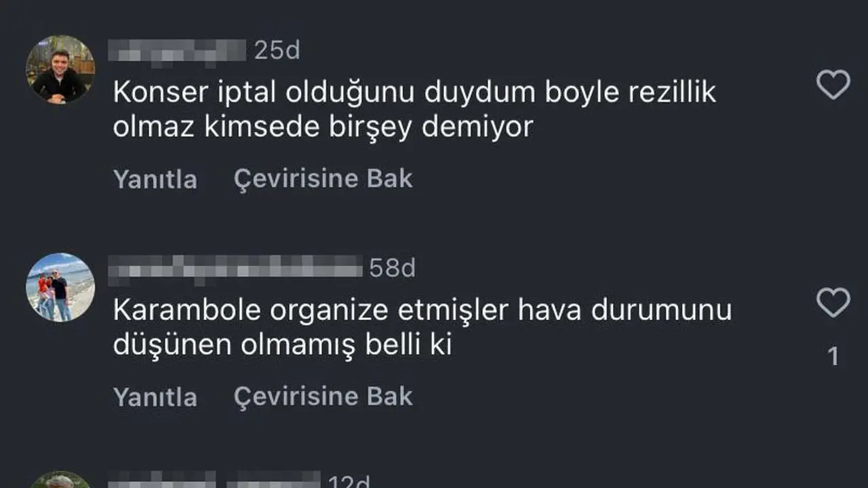The image size is (868, 488).
Task: Select the 'Karambole organize etmişler' comment text
Action: coord(422,327)
